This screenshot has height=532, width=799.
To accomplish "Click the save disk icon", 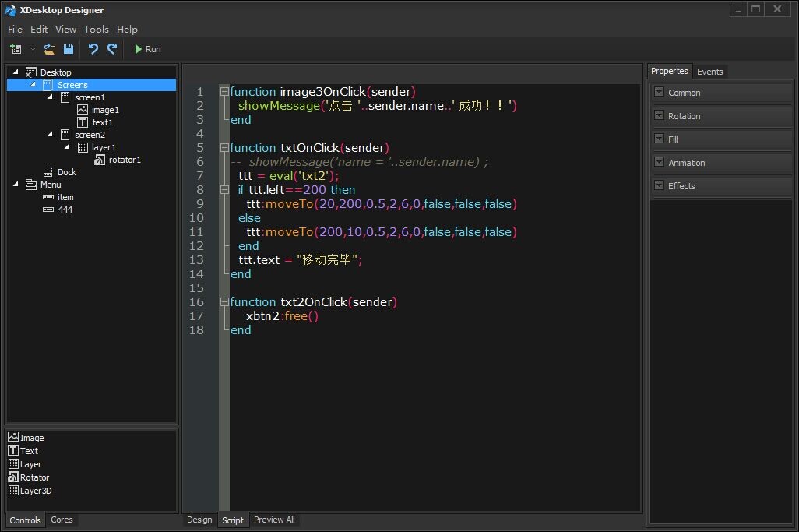I will coord(69,49).
